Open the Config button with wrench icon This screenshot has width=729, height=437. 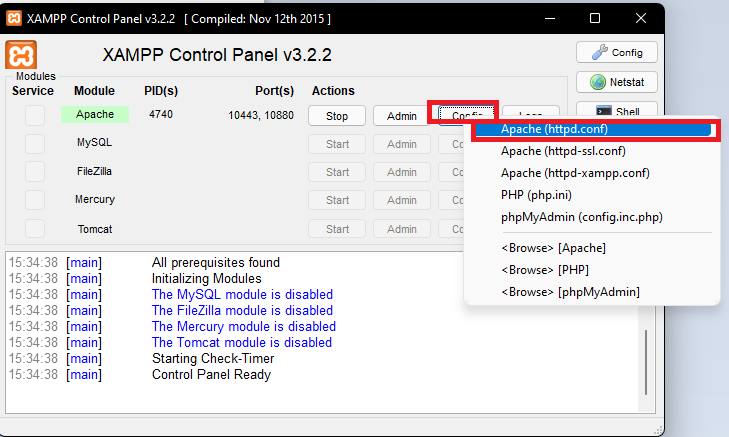tap(615, 53)
